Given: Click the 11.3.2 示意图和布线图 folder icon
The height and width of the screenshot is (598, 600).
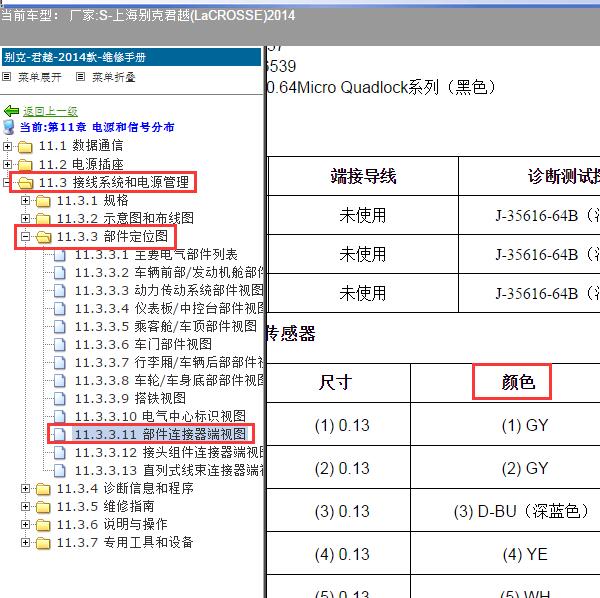Looking at the screenshot, I should pos(43,218).
